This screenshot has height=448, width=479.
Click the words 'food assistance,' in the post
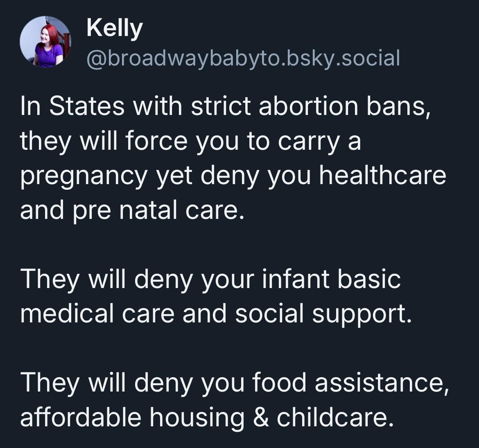coord(350,383)
